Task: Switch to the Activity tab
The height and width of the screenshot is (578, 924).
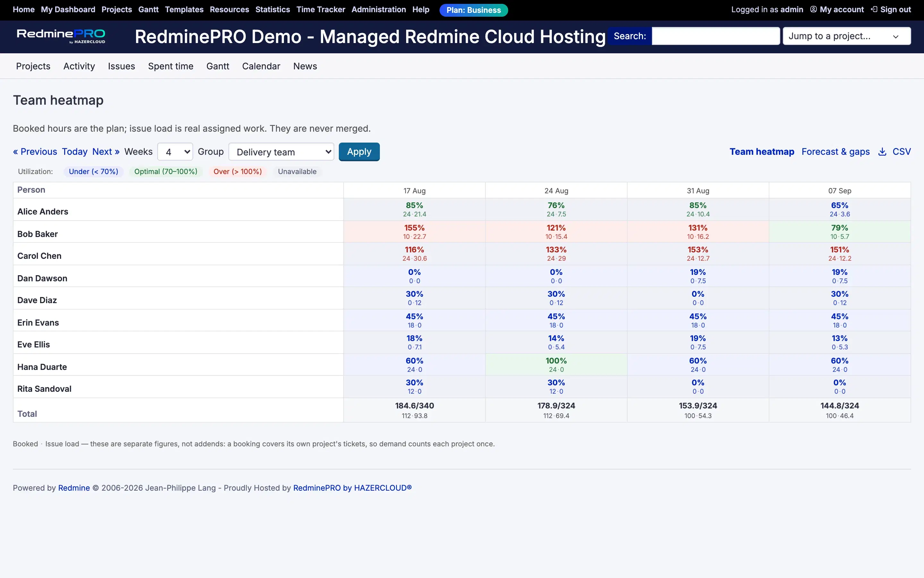Action: coord(79,66)
